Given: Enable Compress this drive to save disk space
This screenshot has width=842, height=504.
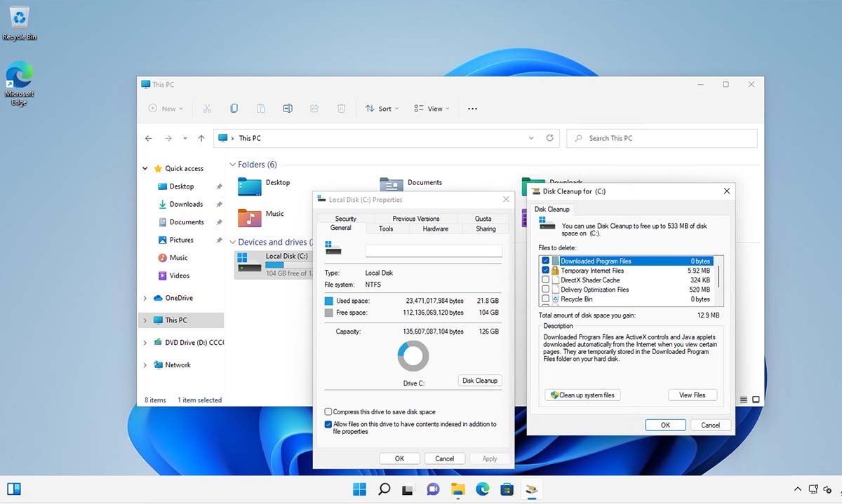Looking at the screenshot, I should [327, 412].
